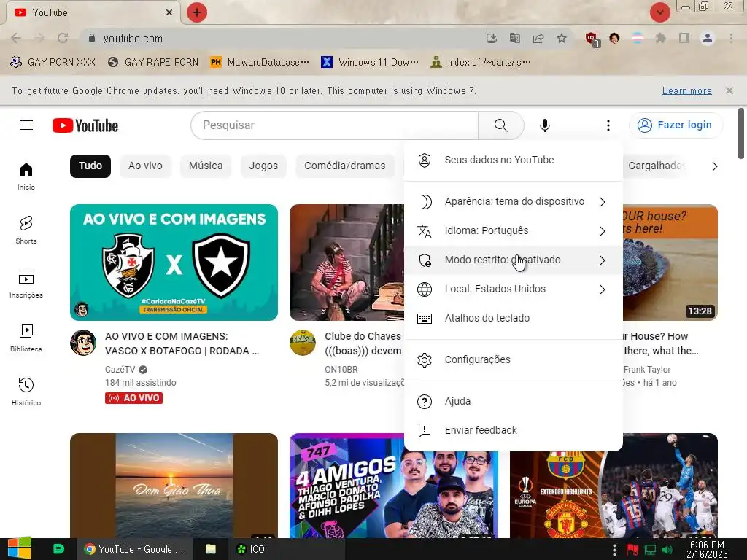Open Seus dados no YouTube
Image resolution: width=747 pixels, height=560 pixels.
[x=513, y=160]
